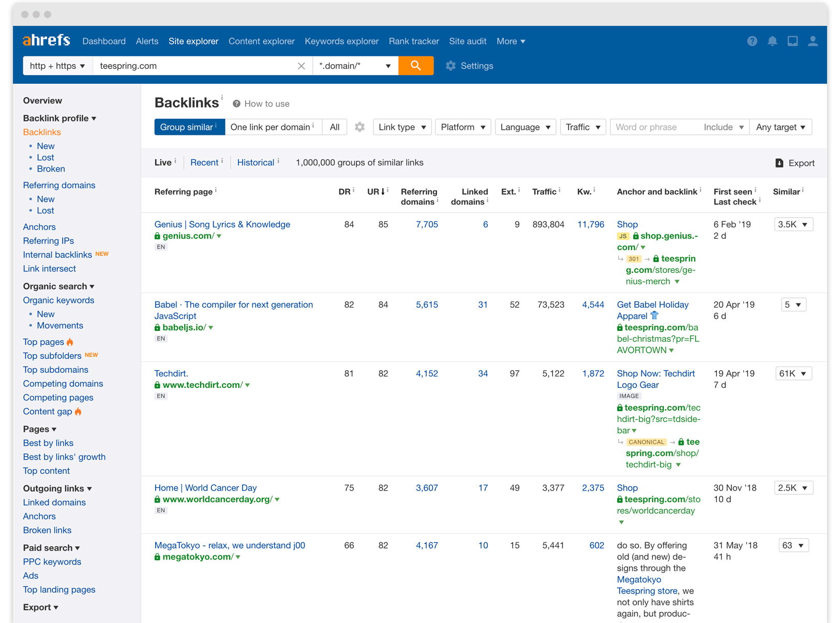Open the help question mark icon

tap(752, 41)
